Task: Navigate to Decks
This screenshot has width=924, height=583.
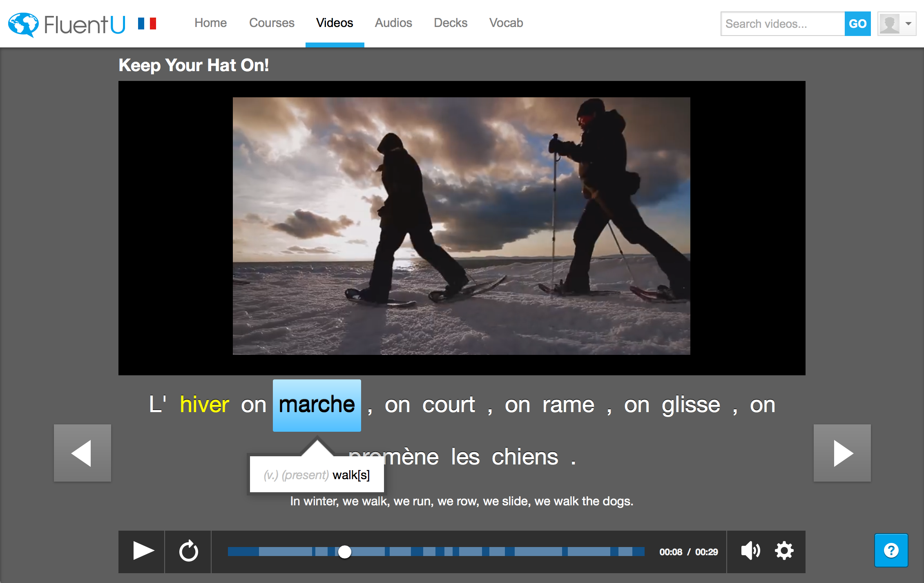Action: 451,23
